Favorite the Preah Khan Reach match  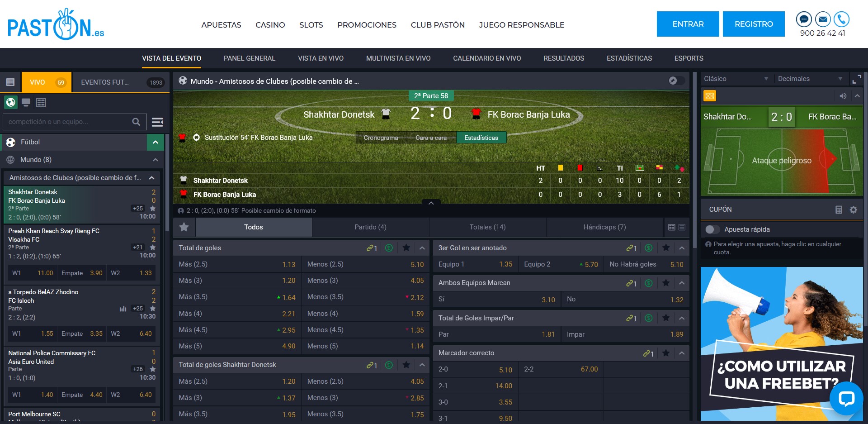tap(153, 248)
